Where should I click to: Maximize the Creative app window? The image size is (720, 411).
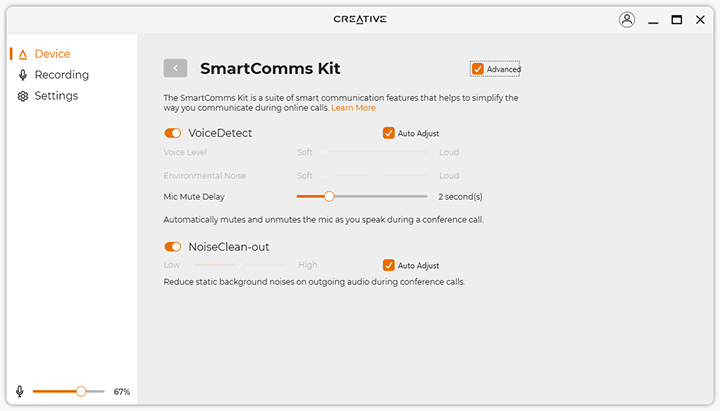click(676, 19)
